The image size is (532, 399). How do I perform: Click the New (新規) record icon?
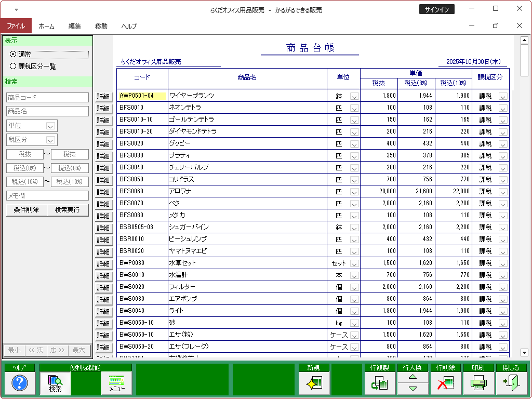314,383
